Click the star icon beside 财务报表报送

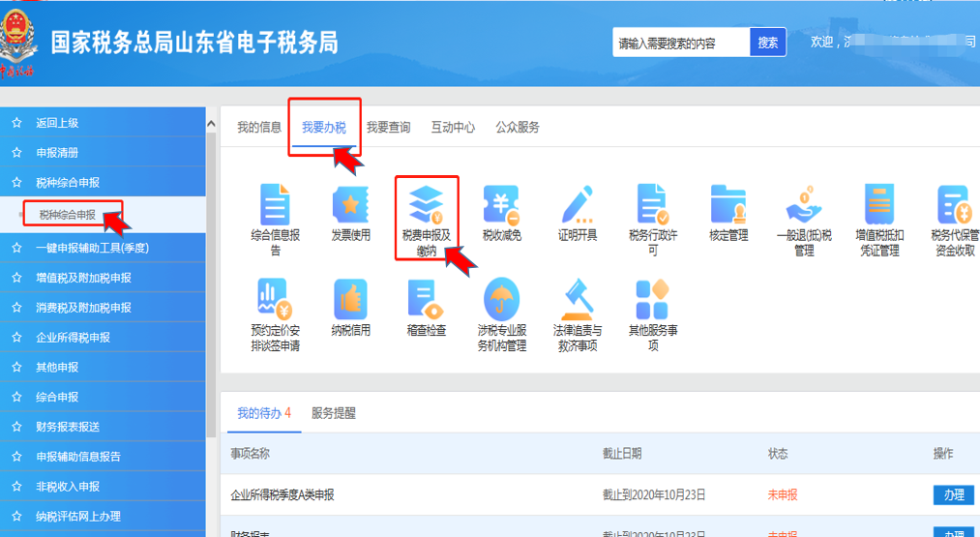pos(16,427)
